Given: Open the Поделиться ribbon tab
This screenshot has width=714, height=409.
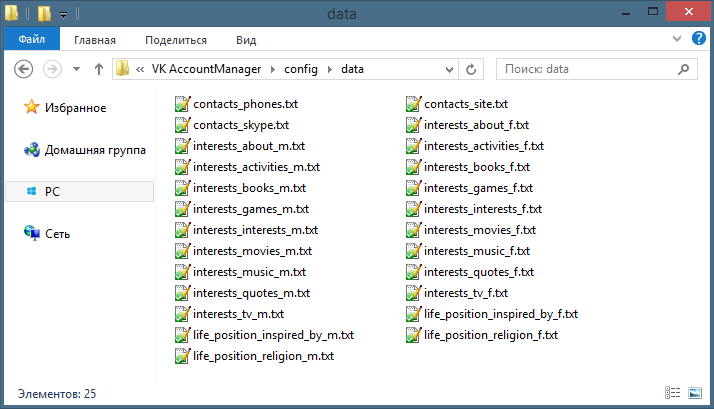Looking at the screenshot, I should click(x=176, y=40).
